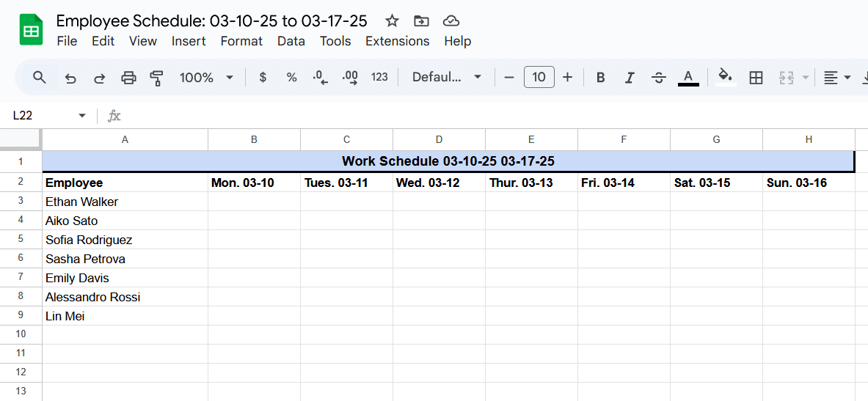Open the fill color paint bucket
This screenshot has width=868, height=401.
pyautogui.click(x=726, y=76)
